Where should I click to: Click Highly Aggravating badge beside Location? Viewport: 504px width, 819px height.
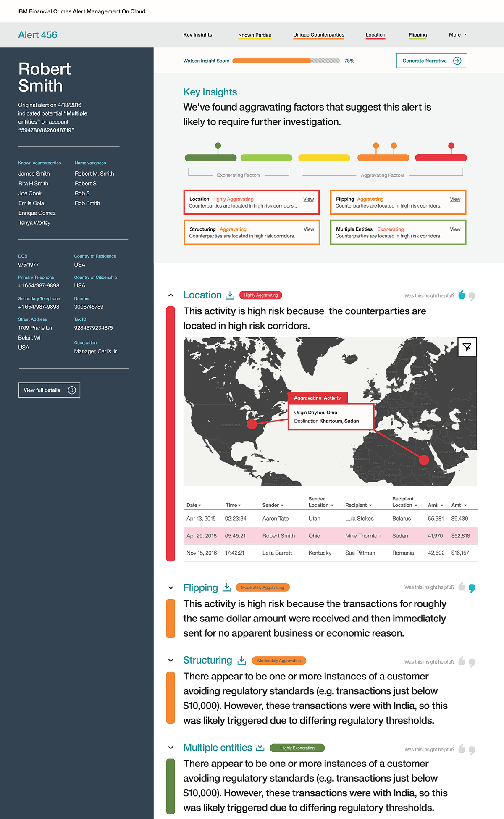pos(260,295)
